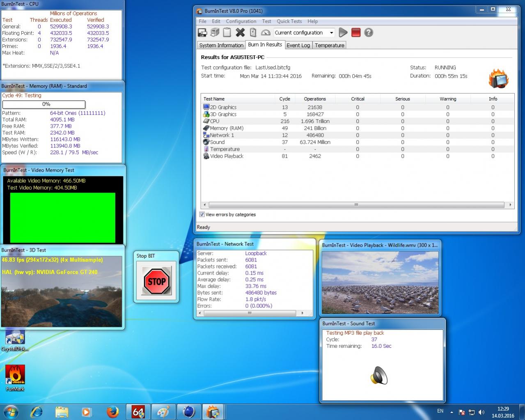The height and width of the screenshot is (420, 525).
Task: Click the clipboard icon in toolbar
Action: (x=227, y=33)
